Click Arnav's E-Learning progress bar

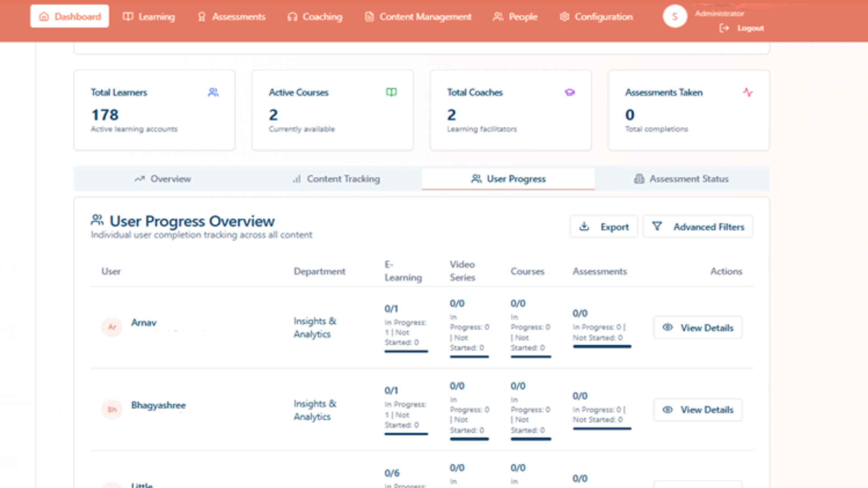(406, 351)
